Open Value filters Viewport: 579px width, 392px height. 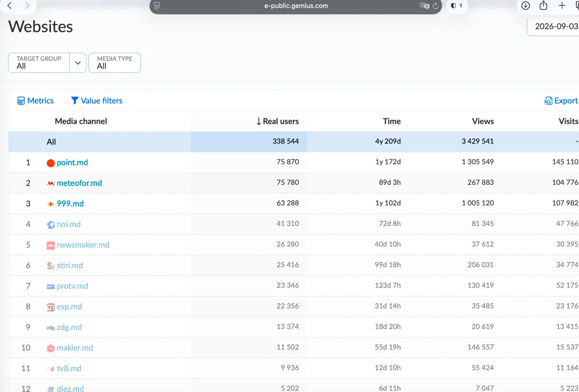click(x=97, y=101)
